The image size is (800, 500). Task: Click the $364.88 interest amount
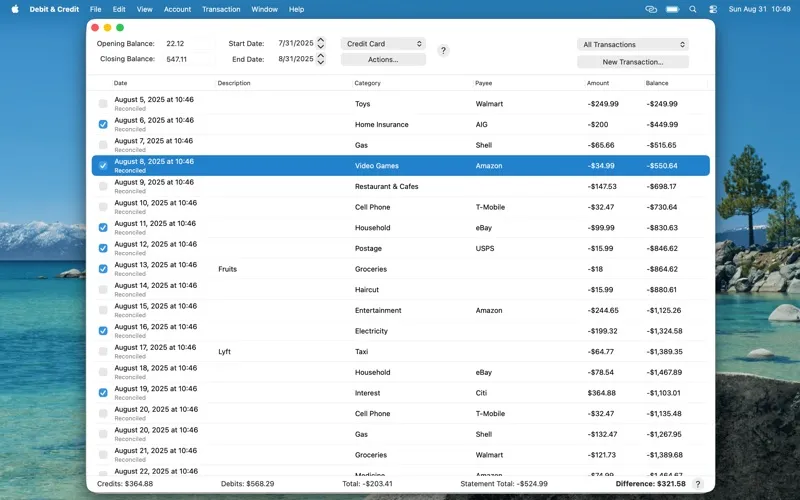602,393
